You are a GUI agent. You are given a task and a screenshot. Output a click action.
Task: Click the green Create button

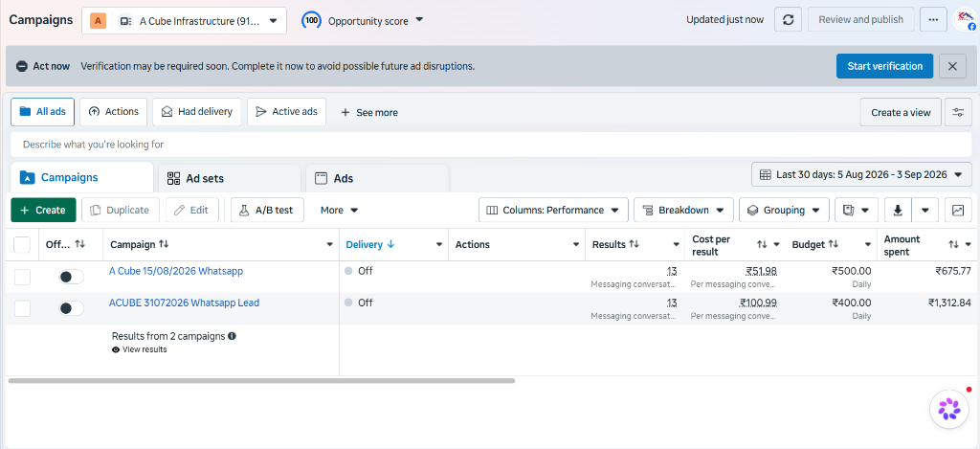click(x=43, y=210)
